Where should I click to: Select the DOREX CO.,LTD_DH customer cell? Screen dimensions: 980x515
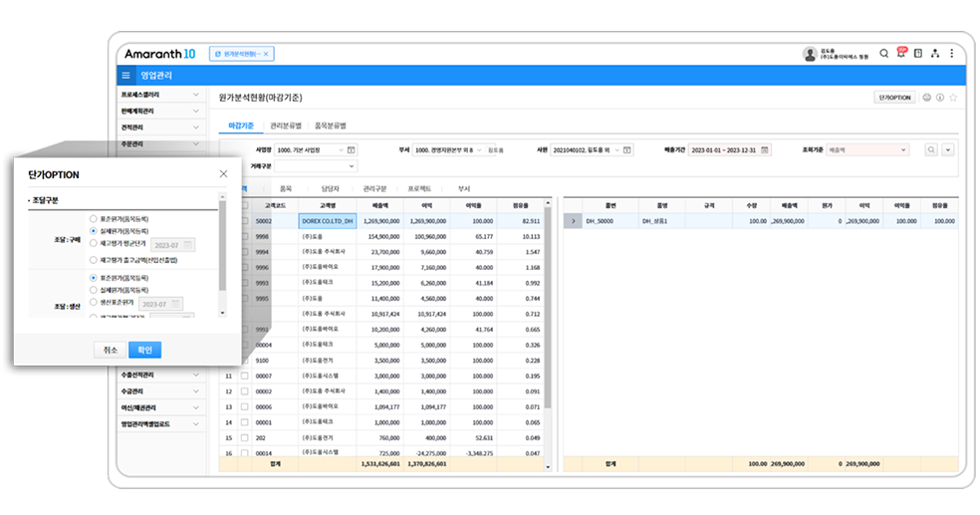click(328, 221)
